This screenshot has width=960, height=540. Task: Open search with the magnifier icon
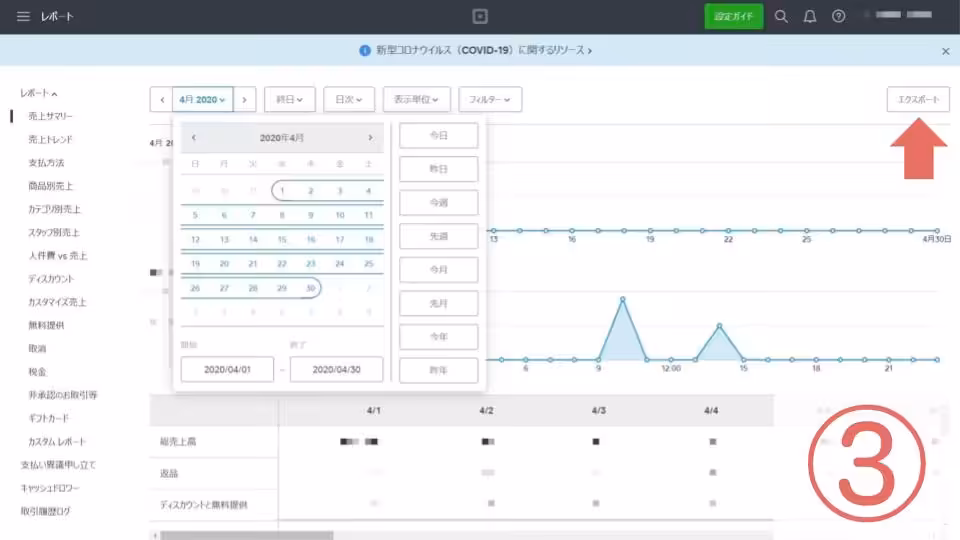click(x=782, y=17)
